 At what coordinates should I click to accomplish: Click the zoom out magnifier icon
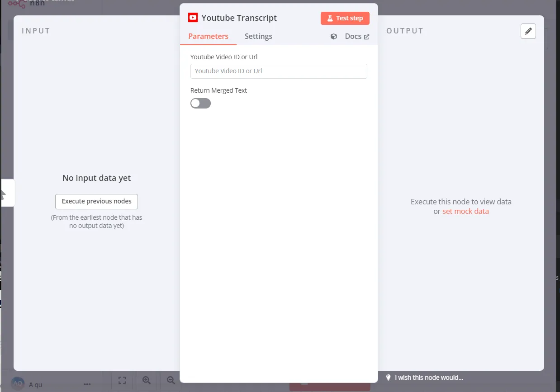[x=171, y=380]
